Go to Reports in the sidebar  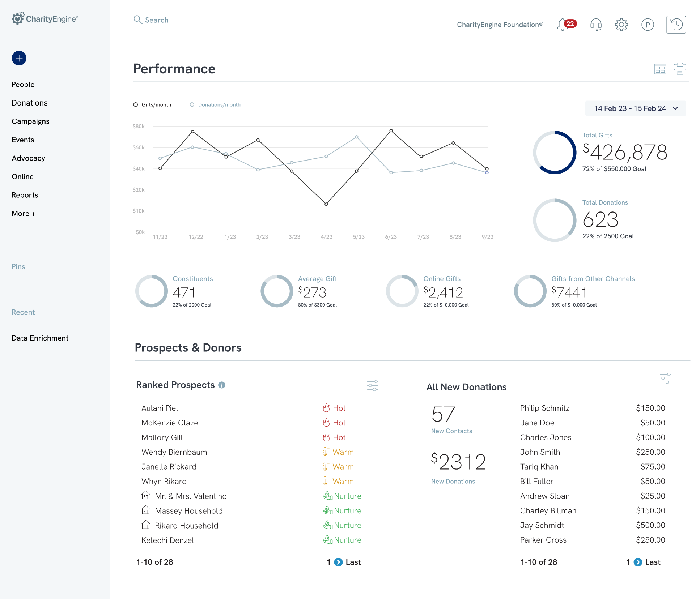tap(25, 195)
